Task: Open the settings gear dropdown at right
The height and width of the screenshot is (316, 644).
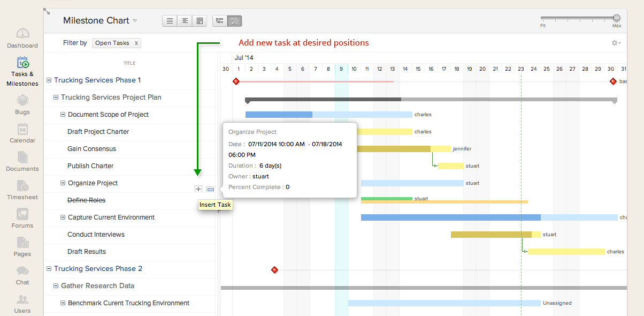Action: [x=616, y=43]
